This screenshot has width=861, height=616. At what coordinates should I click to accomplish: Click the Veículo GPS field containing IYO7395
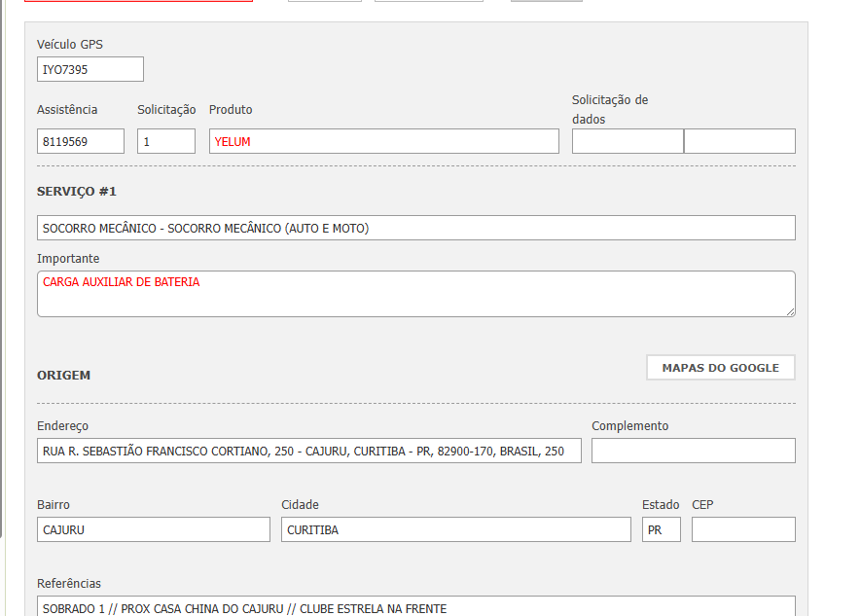point(90,69)
